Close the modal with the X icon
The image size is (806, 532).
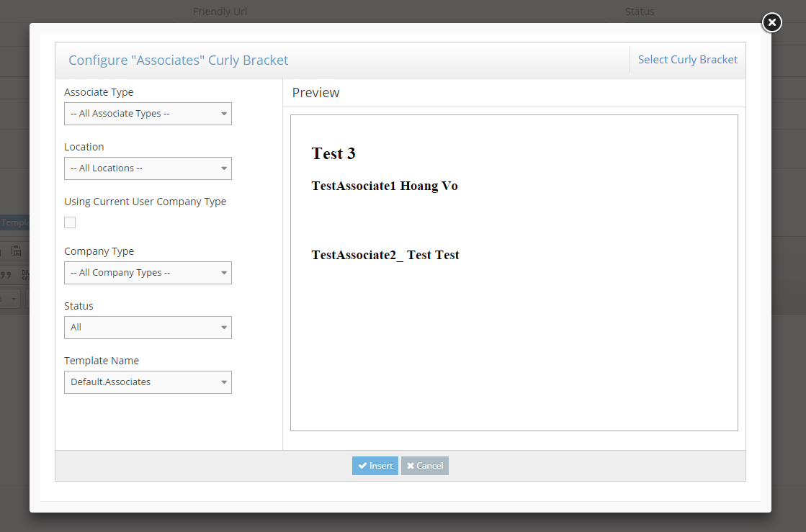point(771,23)
